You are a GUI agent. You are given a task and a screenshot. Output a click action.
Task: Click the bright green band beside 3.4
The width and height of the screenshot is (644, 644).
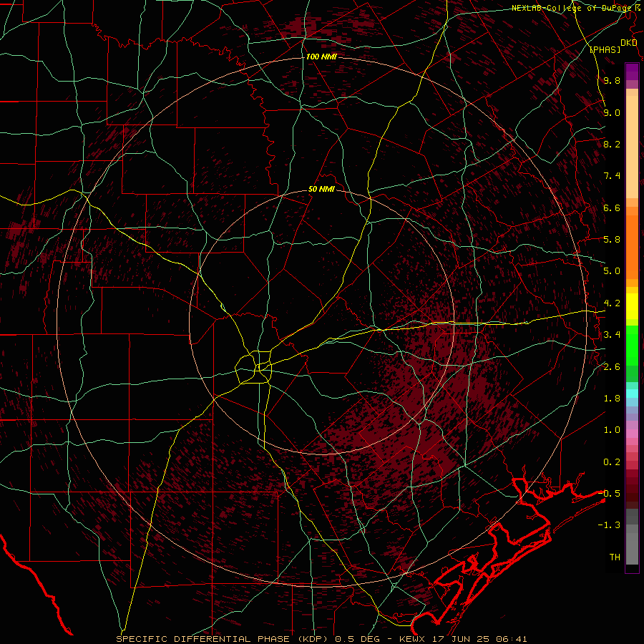[x=632, y=344]
